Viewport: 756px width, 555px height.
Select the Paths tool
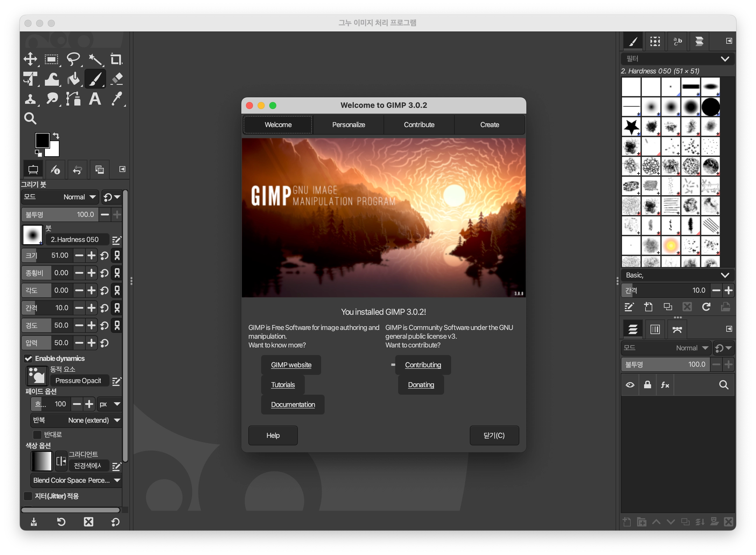click(x=73, y=99)
